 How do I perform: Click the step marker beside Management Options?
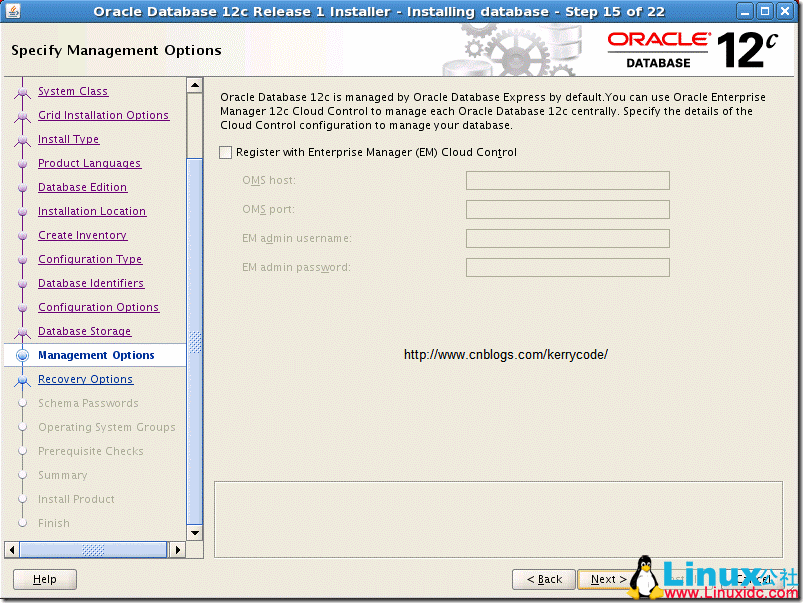[x=20, y=355]
